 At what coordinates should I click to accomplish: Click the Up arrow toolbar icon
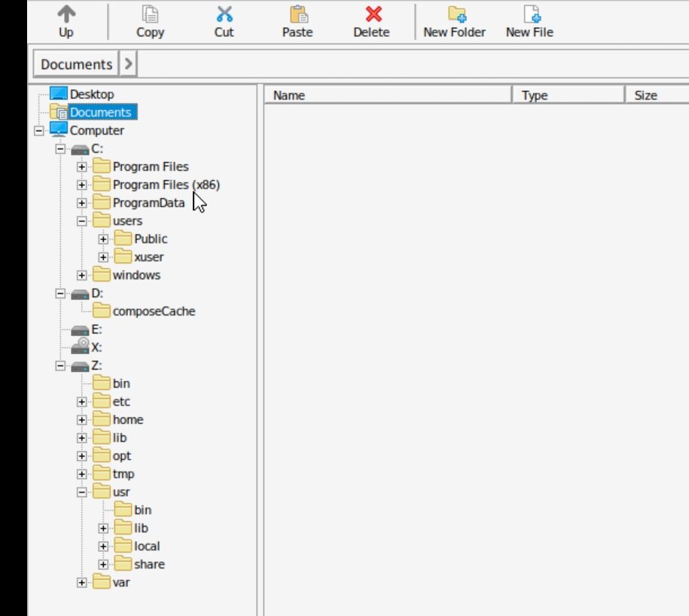[66, 14]
